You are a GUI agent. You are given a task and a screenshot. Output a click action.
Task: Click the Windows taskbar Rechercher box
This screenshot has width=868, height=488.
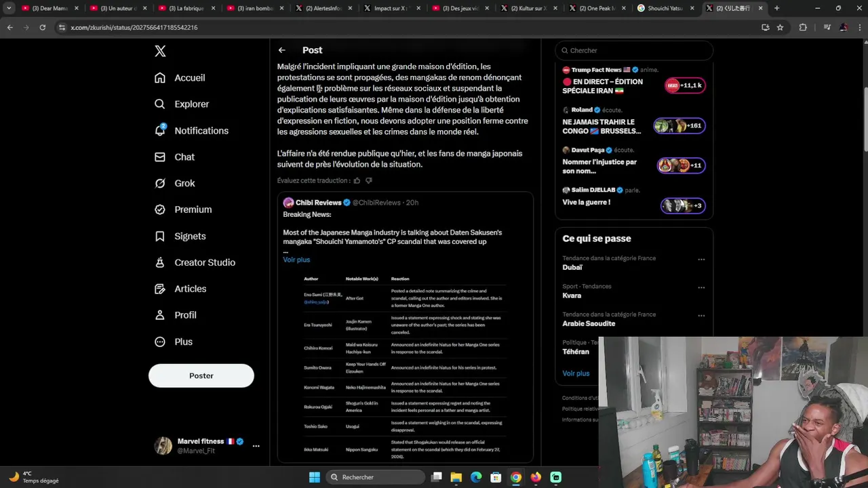coord(376,477)
